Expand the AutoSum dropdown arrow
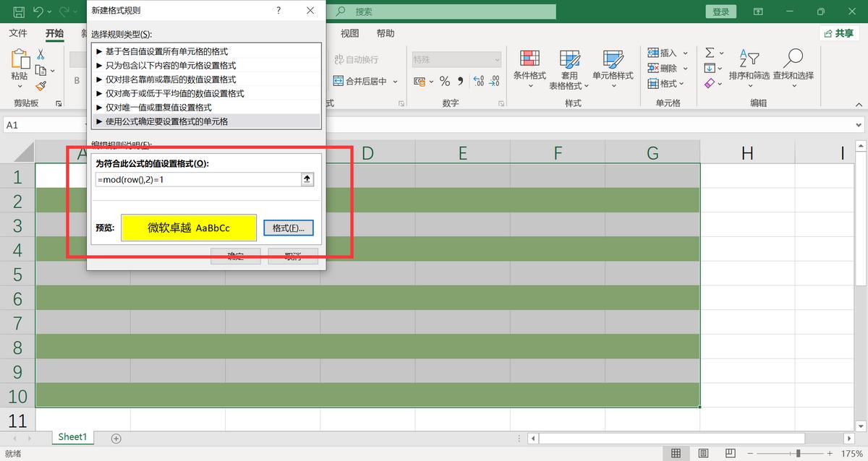868x461 pixels. click(x=721, y=53)
